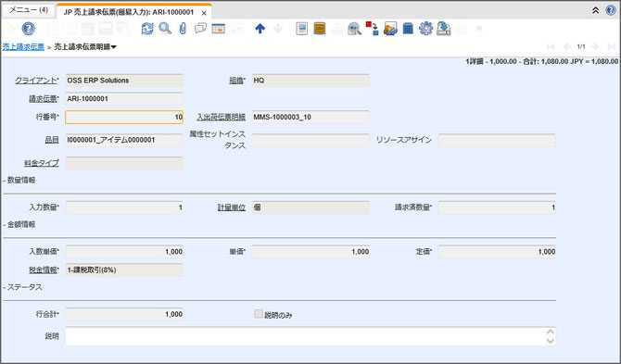Click the クライアント field OSS ERP Solutions

[x=124, y=81]
